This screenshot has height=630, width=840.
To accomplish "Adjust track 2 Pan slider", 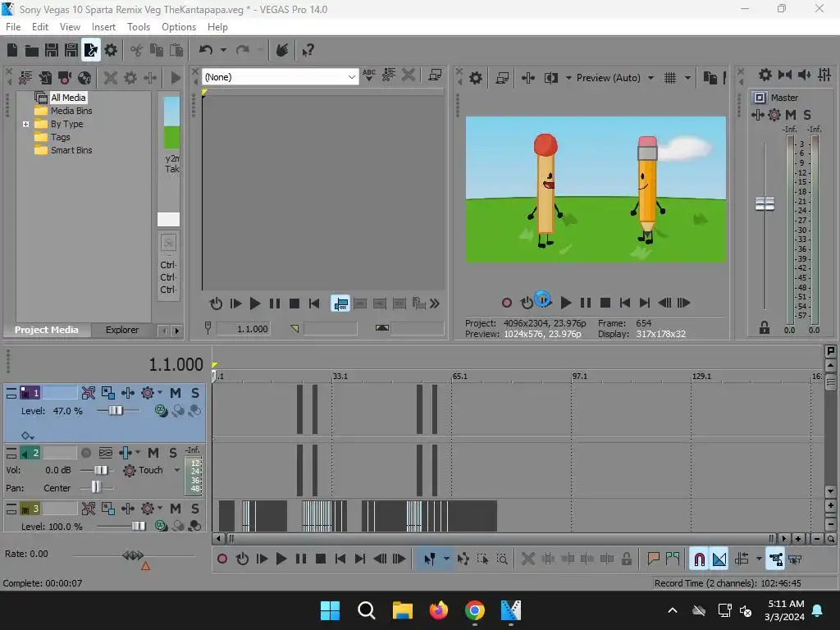I will click(96, 487).
